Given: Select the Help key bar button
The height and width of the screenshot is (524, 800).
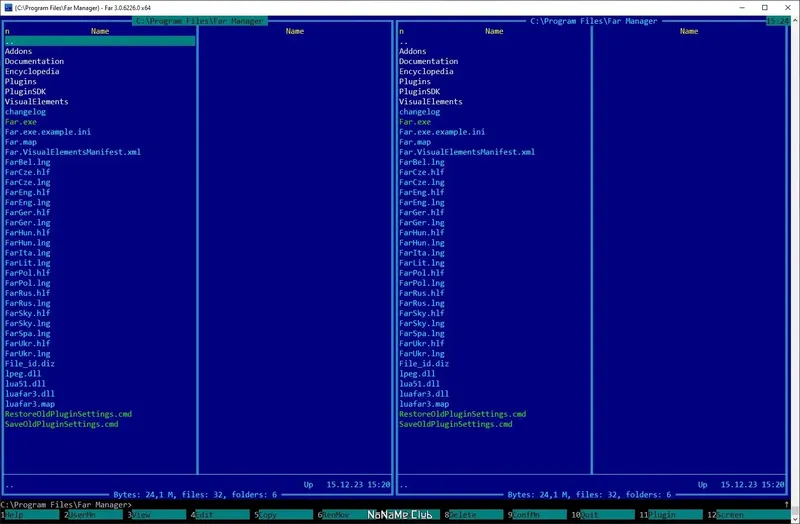Looking at the screenshot, I should click(32, 515).
